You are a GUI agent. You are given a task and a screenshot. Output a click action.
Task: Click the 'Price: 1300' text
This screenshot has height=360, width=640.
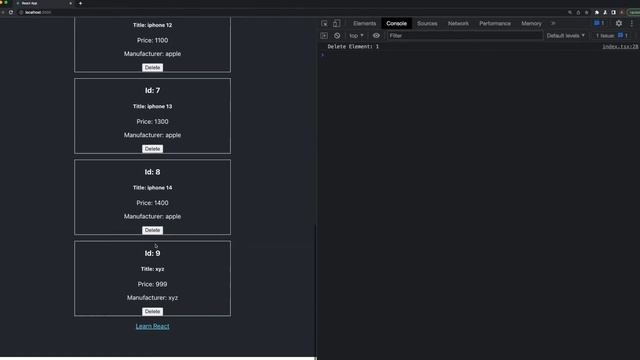[x=152, y=122]
